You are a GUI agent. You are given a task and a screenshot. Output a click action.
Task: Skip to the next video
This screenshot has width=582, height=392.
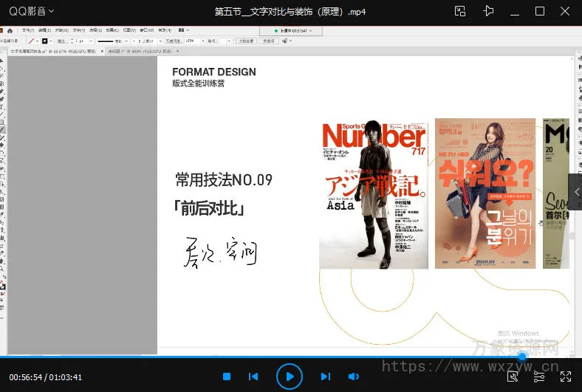325,376
